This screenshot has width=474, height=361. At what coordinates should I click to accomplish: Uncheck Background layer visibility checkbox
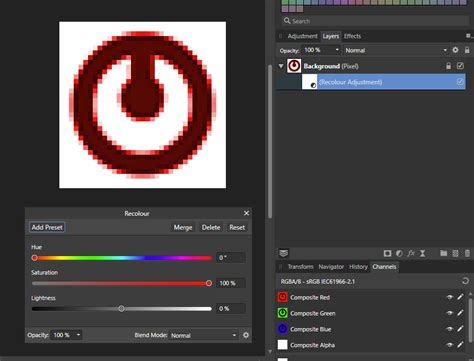click(x=460, y=66)
